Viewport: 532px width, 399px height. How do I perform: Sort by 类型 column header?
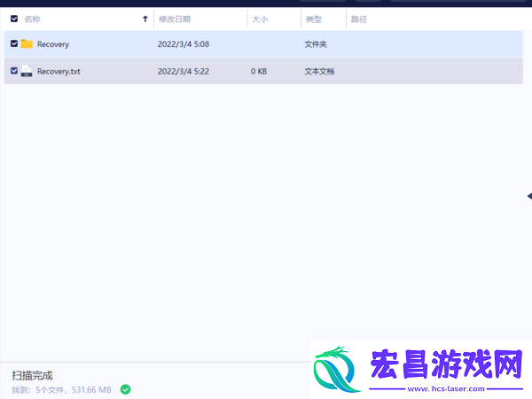(314, 20)
